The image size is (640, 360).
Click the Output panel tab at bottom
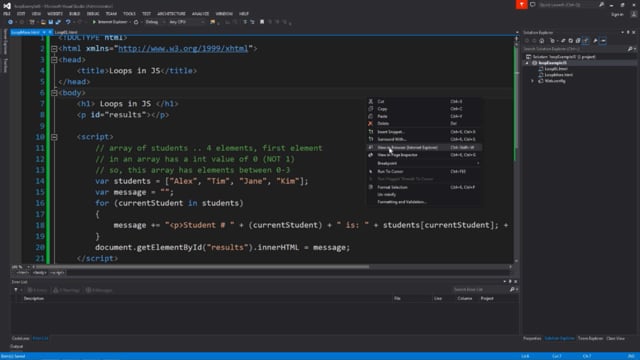click(17, 347)
